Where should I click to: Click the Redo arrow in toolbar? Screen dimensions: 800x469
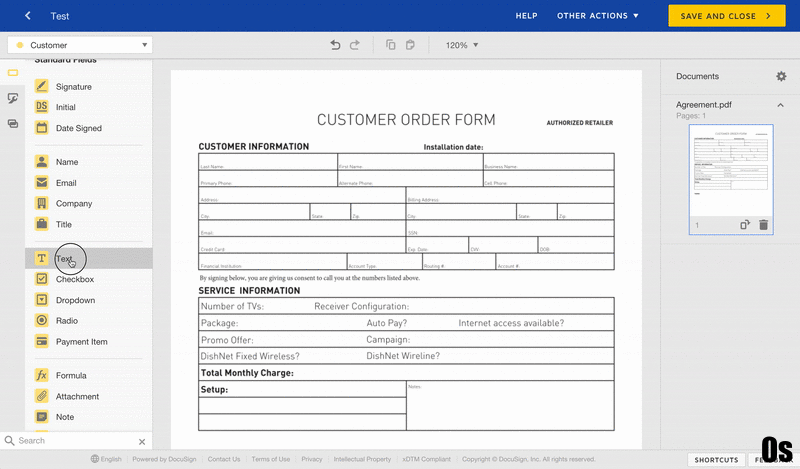tap(355, 45)
